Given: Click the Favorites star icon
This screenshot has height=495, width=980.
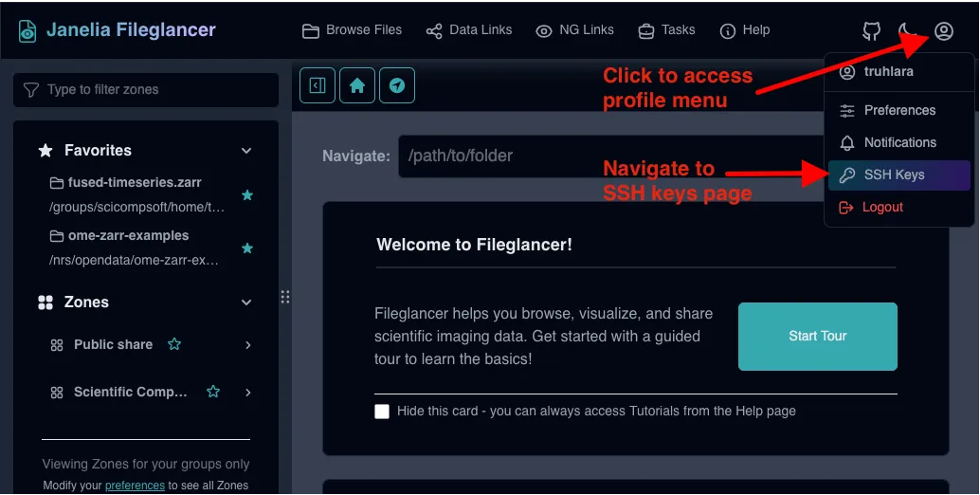Looking at the screenshot, I should 45,151.
